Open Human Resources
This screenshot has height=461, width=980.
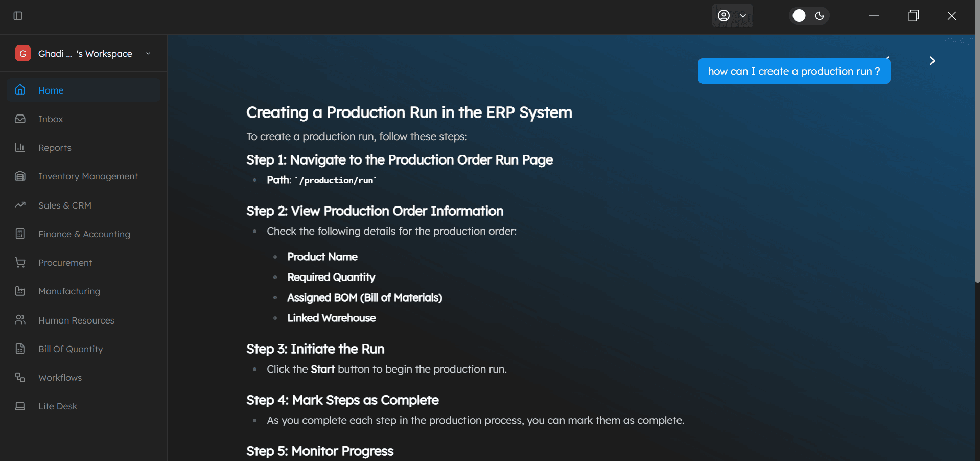pos(76,320)
